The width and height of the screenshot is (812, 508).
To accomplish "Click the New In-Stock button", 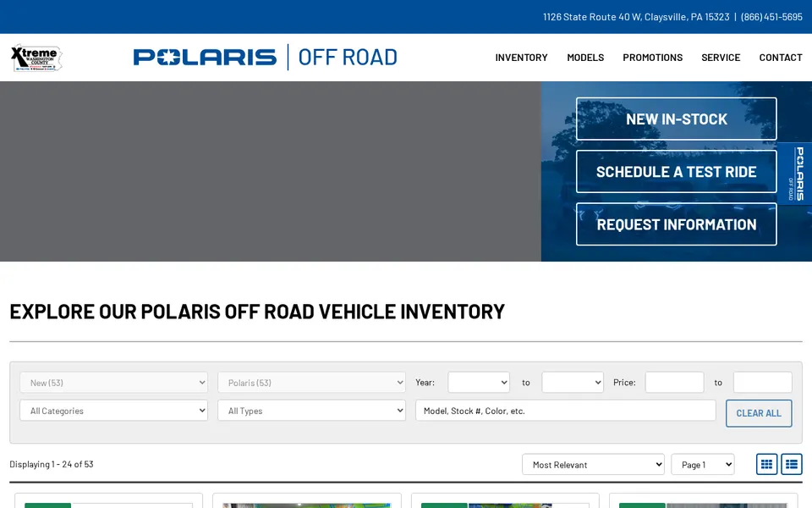I will [x=677, y=119].
